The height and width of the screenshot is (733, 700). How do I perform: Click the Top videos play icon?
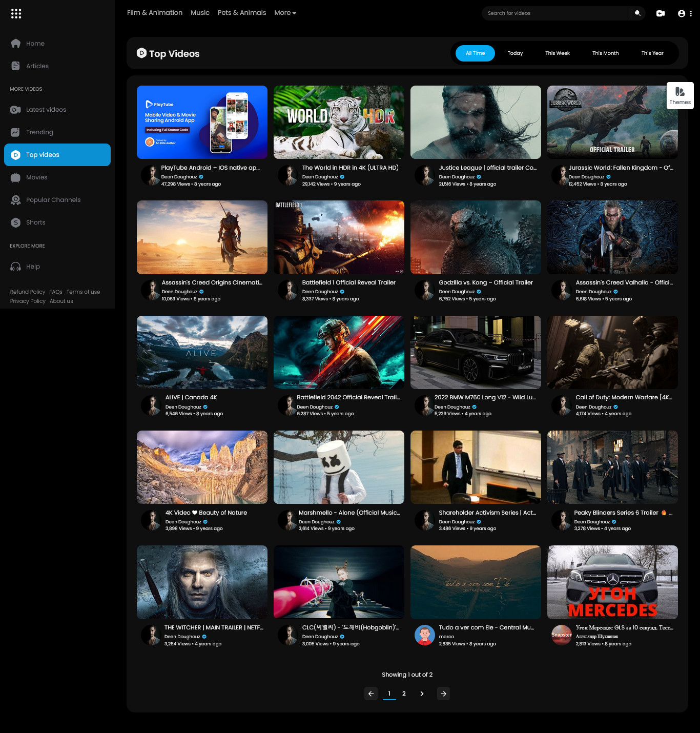coord(16,155)
